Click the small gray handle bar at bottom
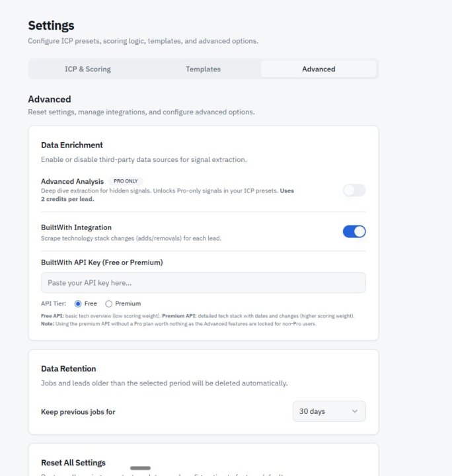 pyautogui.click(x=140, y=468)
